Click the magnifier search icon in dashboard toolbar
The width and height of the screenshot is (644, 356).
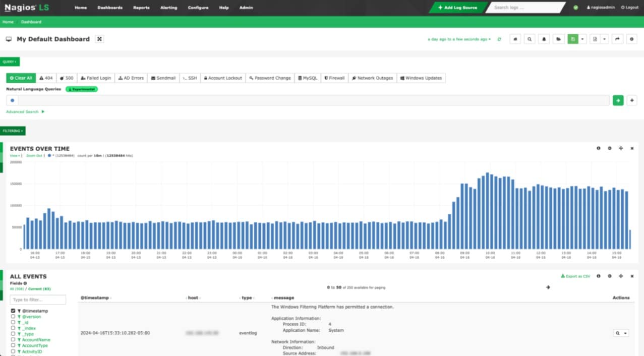[x=530, y=39]
